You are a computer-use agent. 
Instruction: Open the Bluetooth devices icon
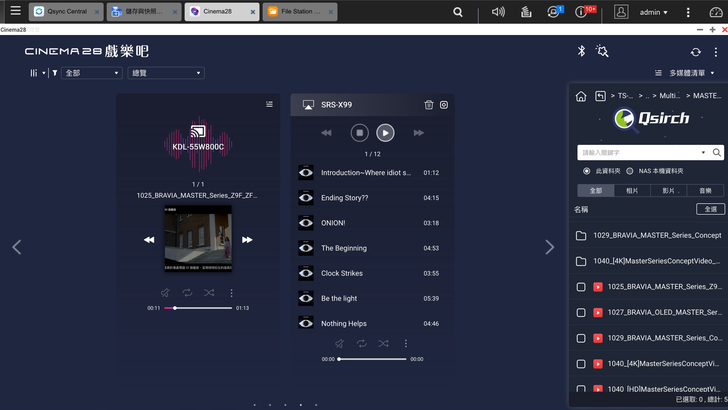(581, 51)
